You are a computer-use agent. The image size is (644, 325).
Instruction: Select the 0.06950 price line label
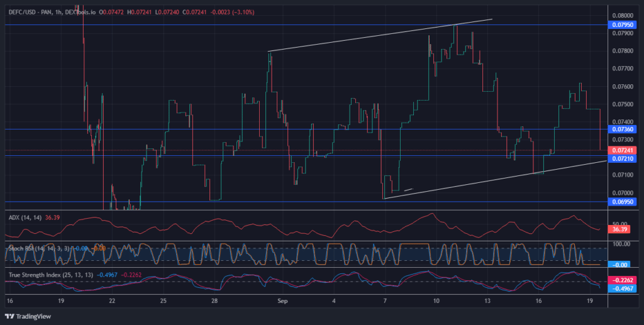[x=622, y=202]
